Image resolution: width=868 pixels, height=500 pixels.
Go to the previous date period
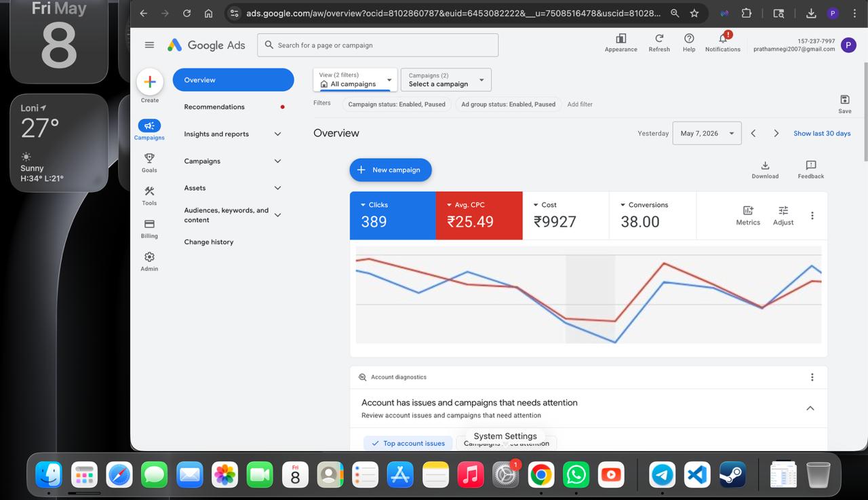[x=753, y=134]
